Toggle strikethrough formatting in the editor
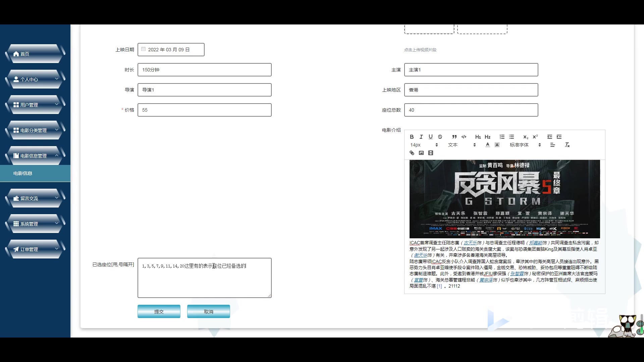644x362 pixels. [440, 137]
